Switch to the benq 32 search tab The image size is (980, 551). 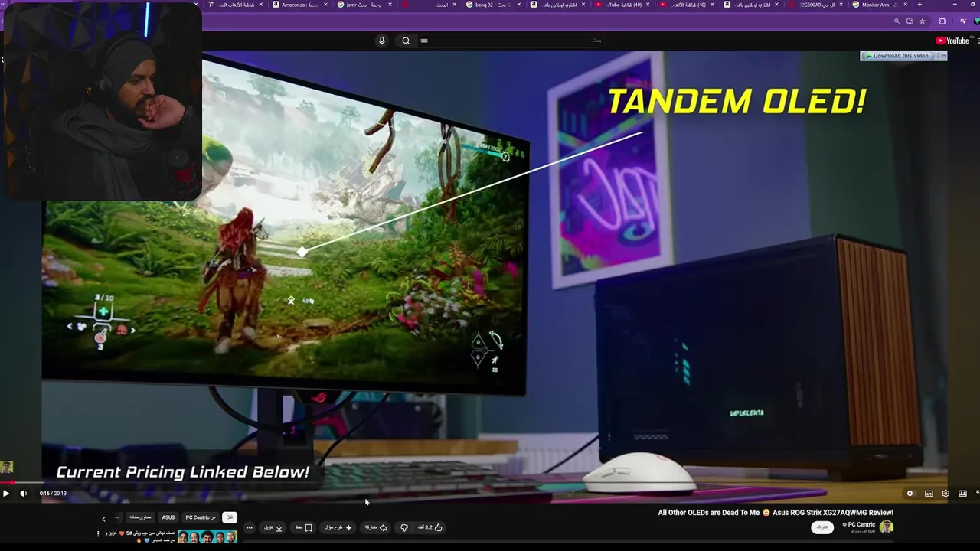(493, 5)
